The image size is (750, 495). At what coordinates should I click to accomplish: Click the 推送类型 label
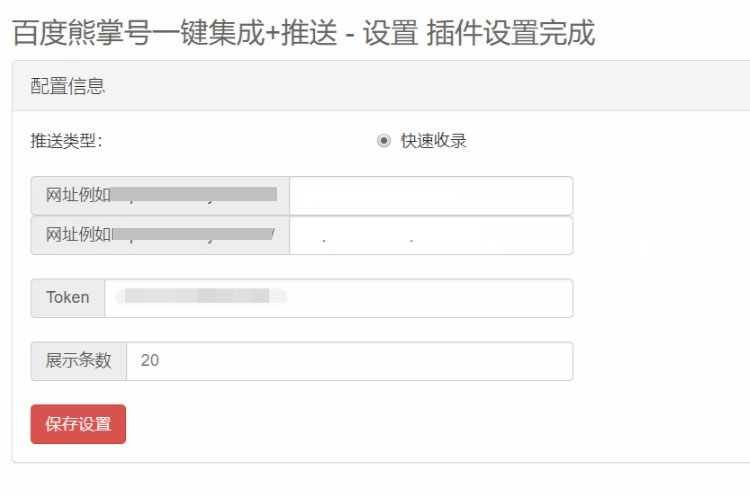point(66,141)
